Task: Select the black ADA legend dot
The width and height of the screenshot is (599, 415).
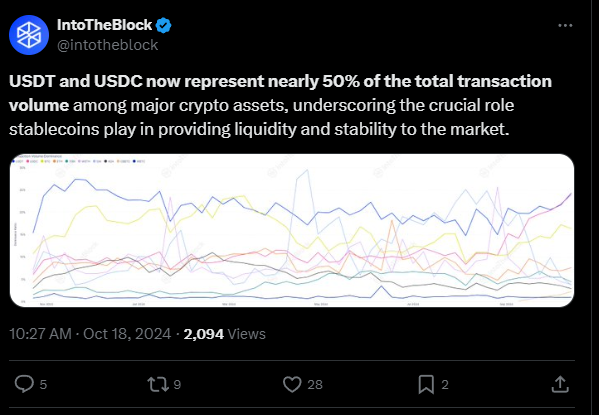Action: 105,161
